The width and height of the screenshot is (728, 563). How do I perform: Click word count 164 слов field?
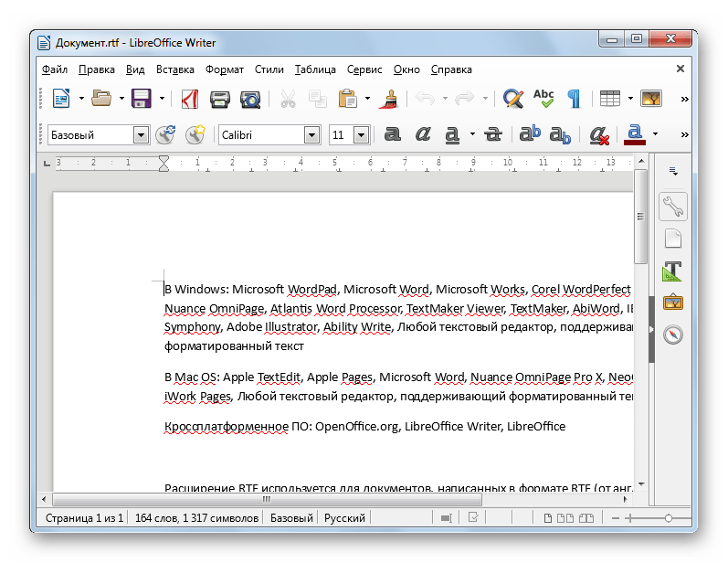pos(197,518)
